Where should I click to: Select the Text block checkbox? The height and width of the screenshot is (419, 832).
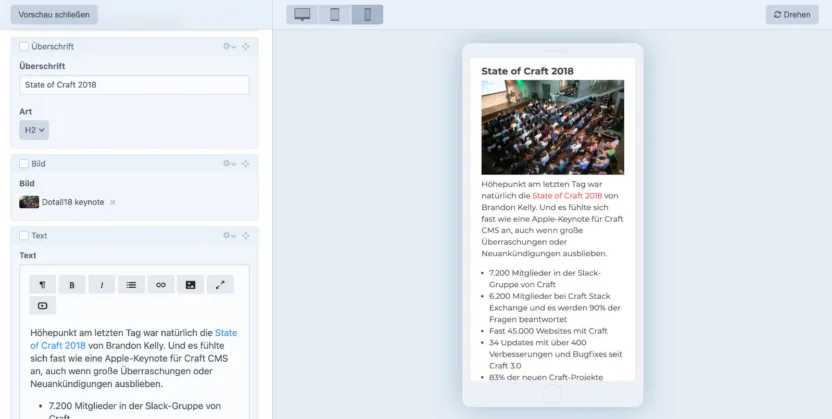coord(24,235)
